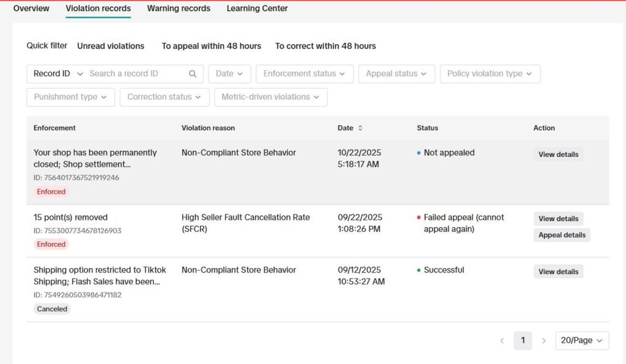Go to next page arrow
The height and width of the screenshot is (364, 626).
(543, 341)
